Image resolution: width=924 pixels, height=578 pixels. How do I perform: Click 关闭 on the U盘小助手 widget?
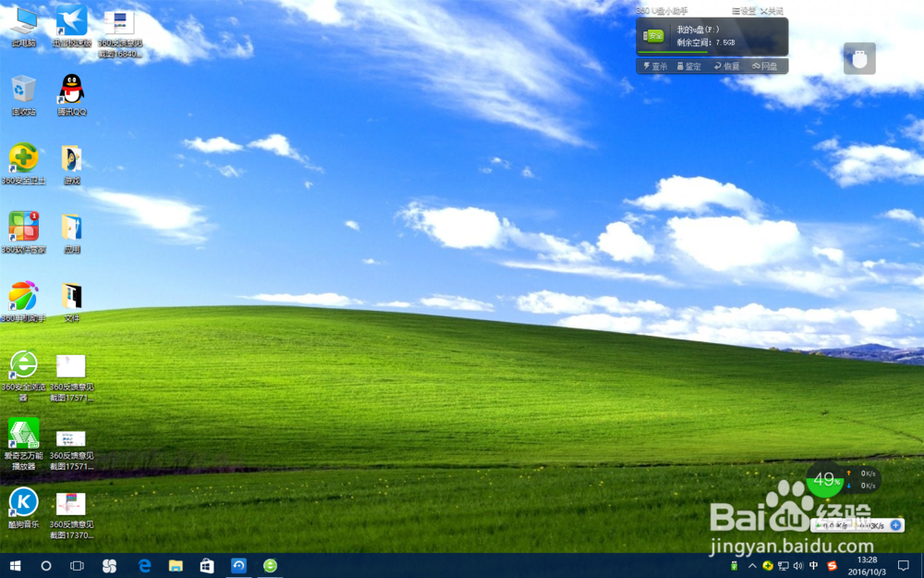[x=772, y=11]
